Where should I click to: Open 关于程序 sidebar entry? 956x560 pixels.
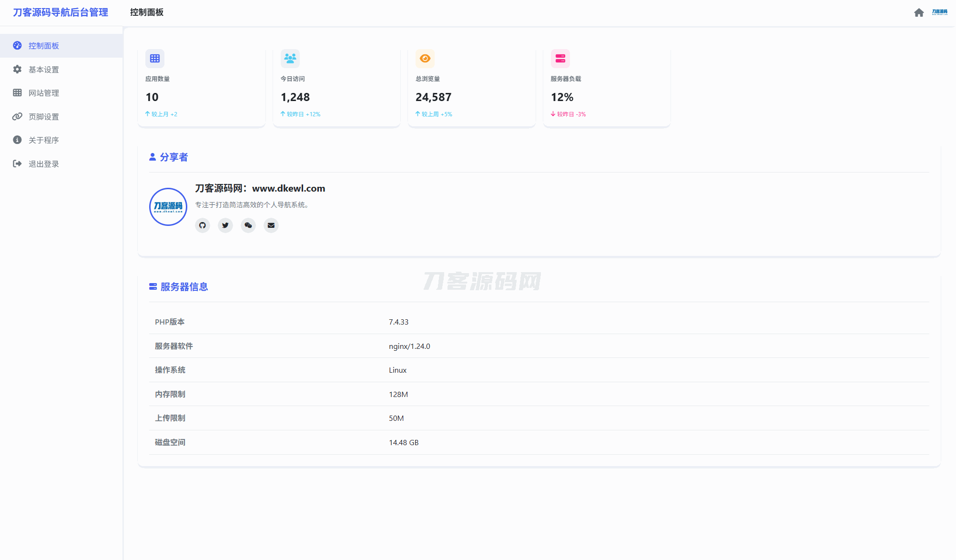[x=44, y=140]
